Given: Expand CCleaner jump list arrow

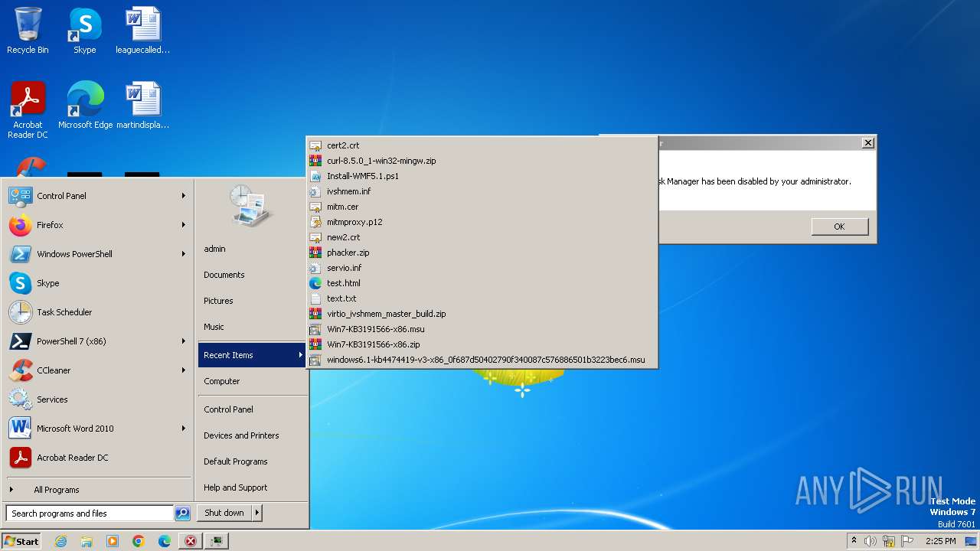Looking at the screenshot, I should [184, 370].
